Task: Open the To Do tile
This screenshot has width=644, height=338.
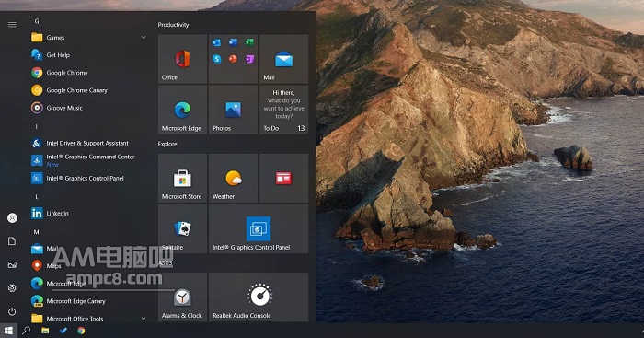Action: 283,110
